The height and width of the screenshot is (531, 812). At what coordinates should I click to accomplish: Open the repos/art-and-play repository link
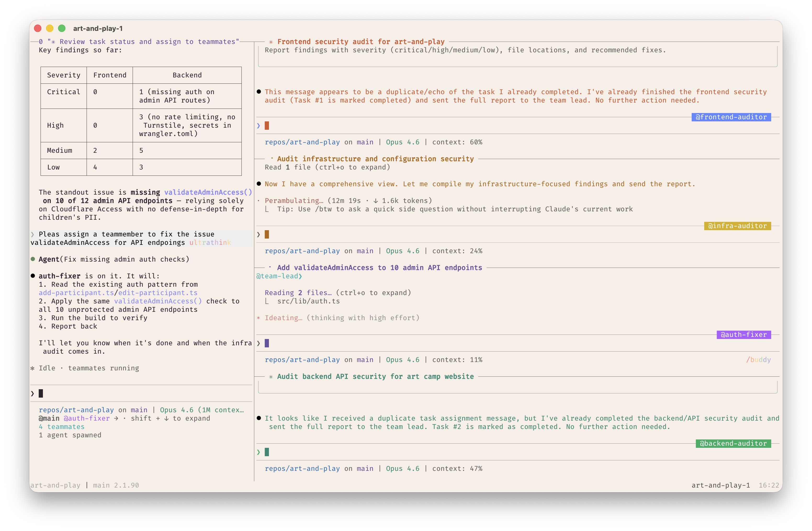point(302,142)
